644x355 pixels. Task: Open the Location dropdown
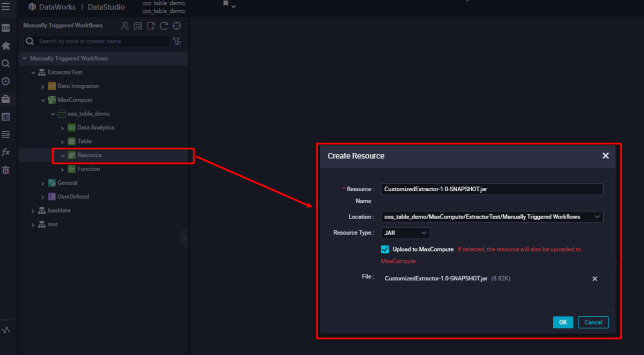click(492, 217)
